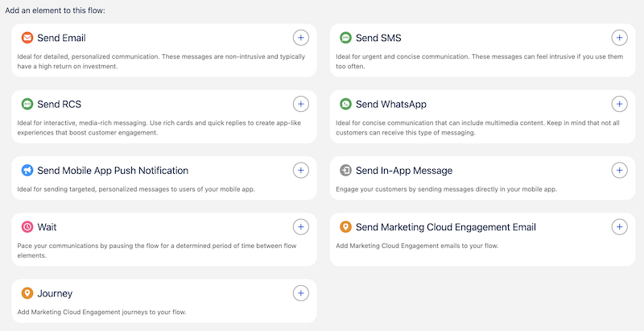Viewport: 644px width, 331px height.
Task: Select Send Mobile App Push Notification title
Action: 113,171
